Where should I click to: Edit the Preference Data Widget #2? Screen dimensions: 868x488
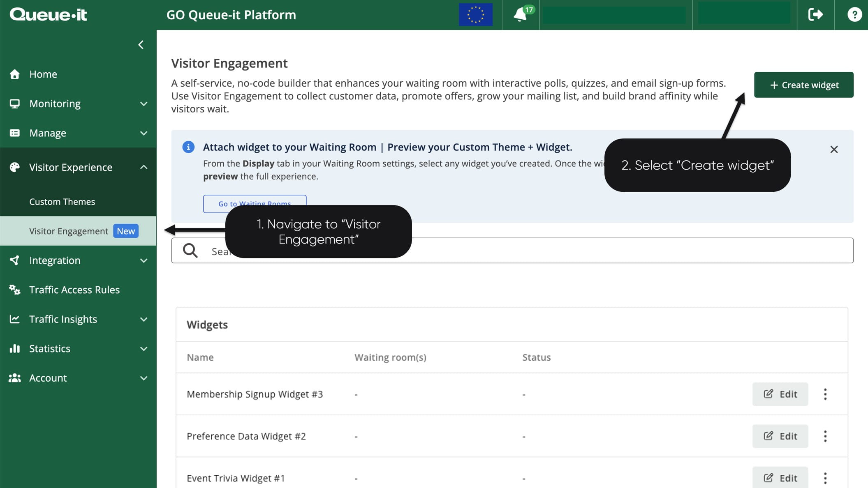(780, 436)
